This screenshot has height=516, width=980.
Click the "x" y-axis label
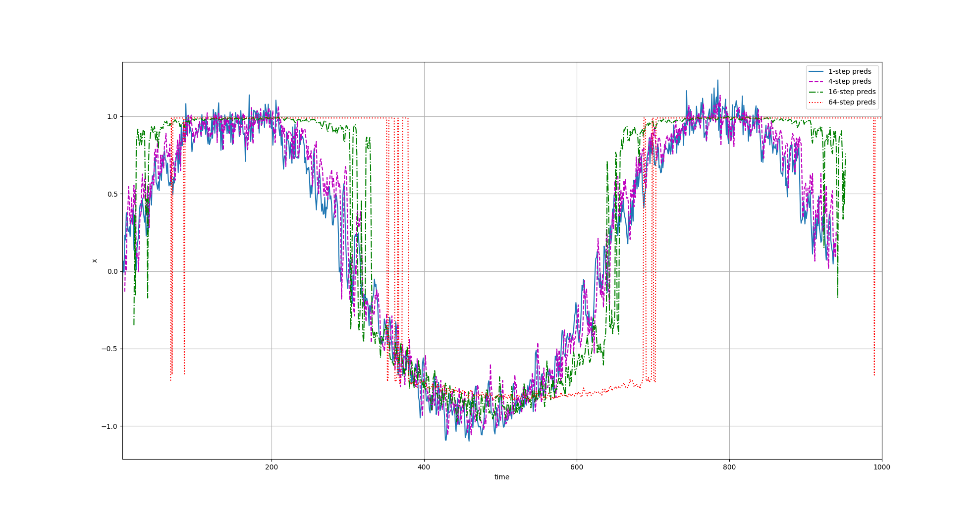[x=95, y=260]
